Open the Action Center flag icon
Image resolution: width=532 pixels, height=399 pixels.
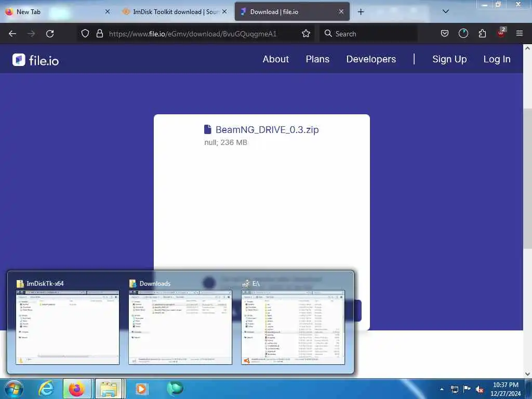point(467,389)
